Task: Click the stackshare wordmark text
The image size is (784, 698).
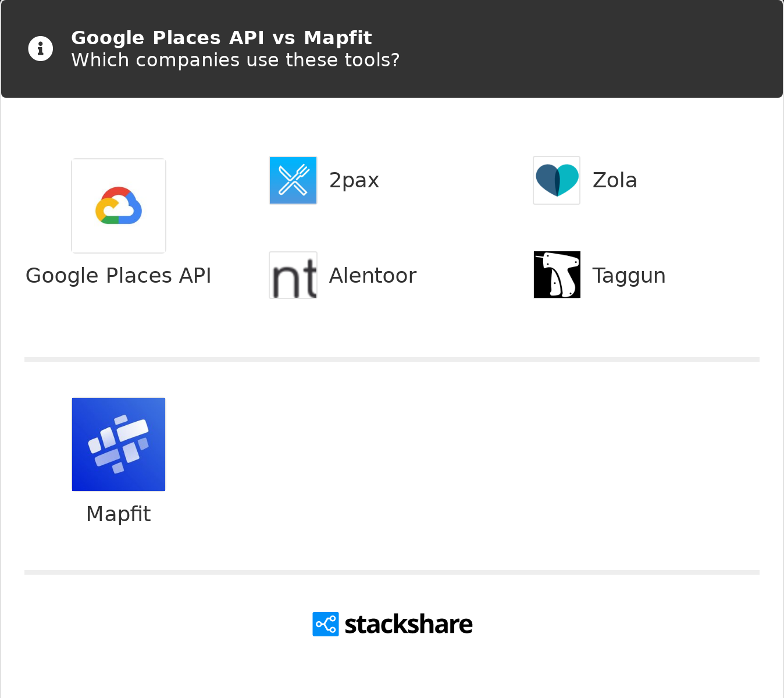Action: click(x=408, y=624)
